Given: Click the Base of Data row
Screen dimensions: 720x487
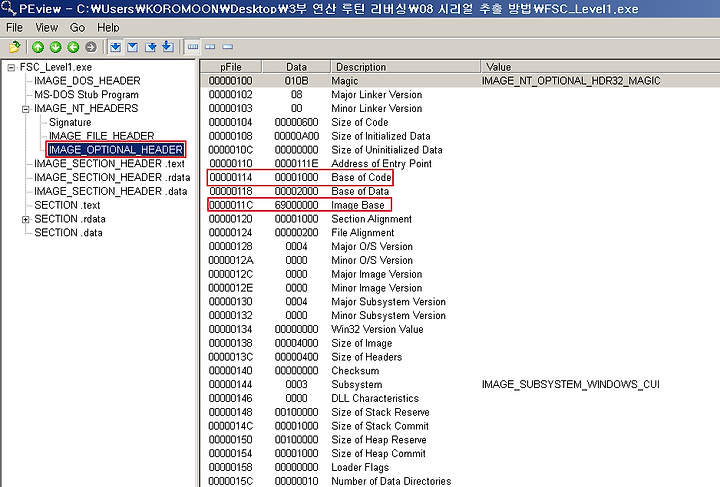Looking at the screenshot, I should coord(461,191).
